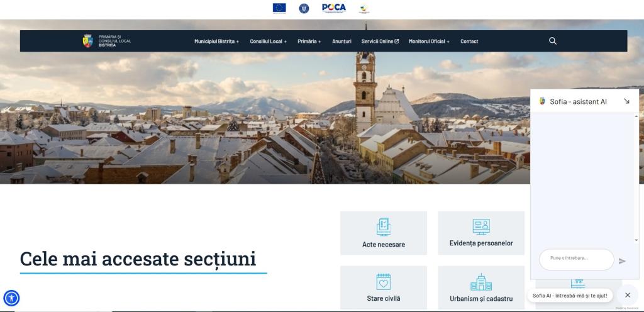Close the Sofia AI prompt bubble

point(627,295)
